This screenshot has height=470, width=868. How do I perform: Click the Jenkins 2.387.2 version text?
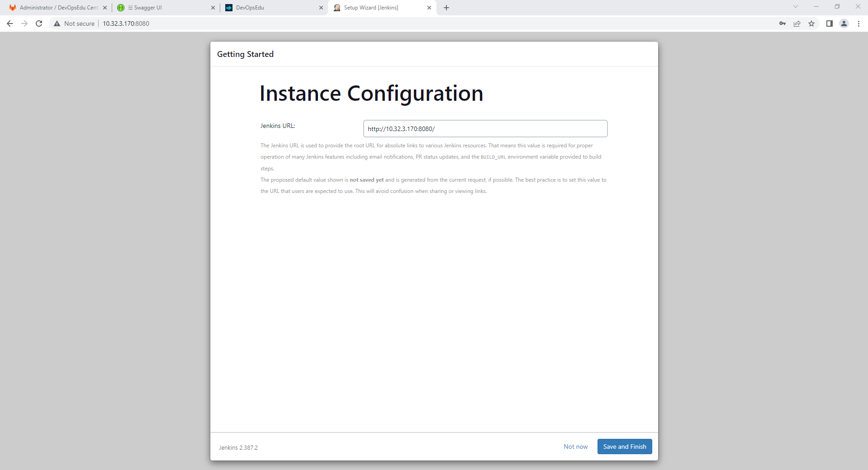[238, 447]
